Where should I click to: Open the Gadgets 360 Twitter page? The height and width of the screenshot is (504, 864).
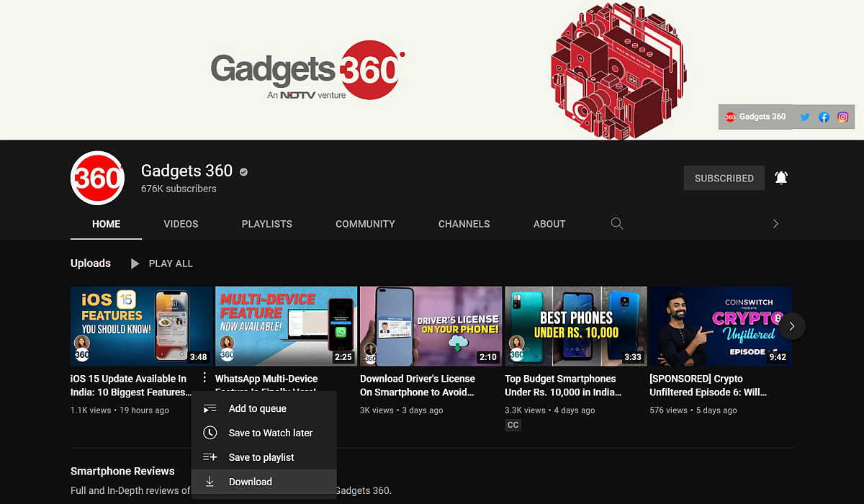click(x=804, y=116)
